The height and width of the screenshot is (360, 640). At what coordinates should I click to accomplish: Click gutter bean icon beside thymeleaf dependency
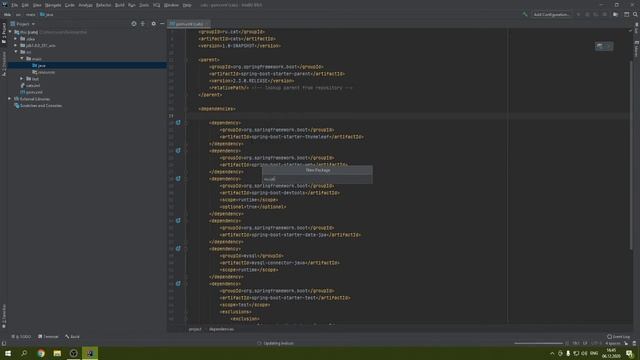[x=178, y=122]
